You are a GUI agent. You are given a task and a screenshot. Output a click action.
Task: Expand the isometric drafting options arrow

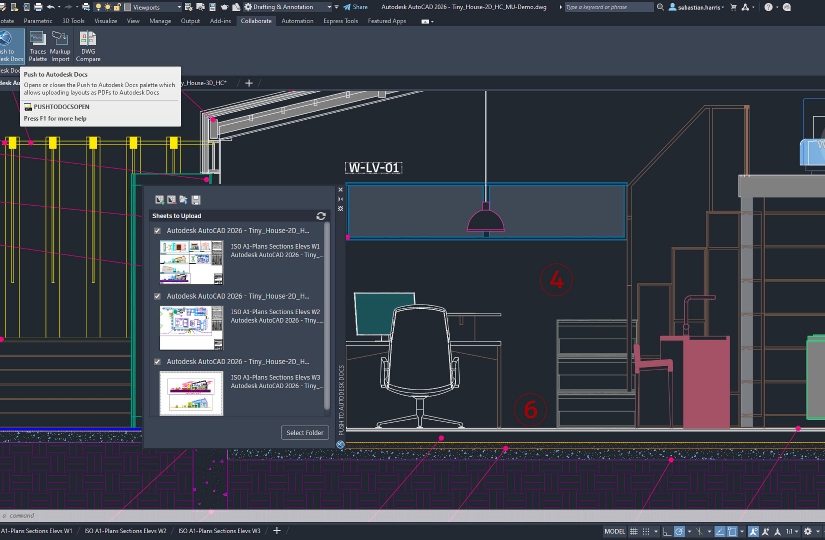(709, 532)
